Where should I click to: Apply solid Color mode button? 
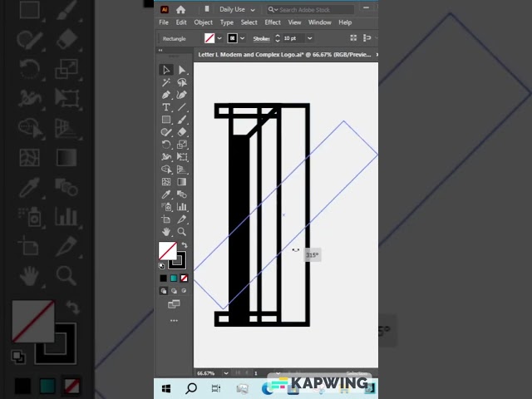pos(163,278)
